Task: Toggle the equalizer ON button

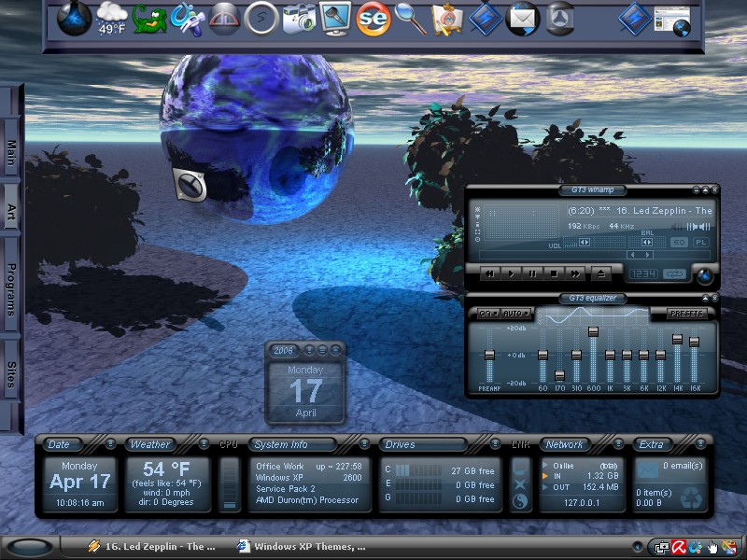Action: click(487, 314)
